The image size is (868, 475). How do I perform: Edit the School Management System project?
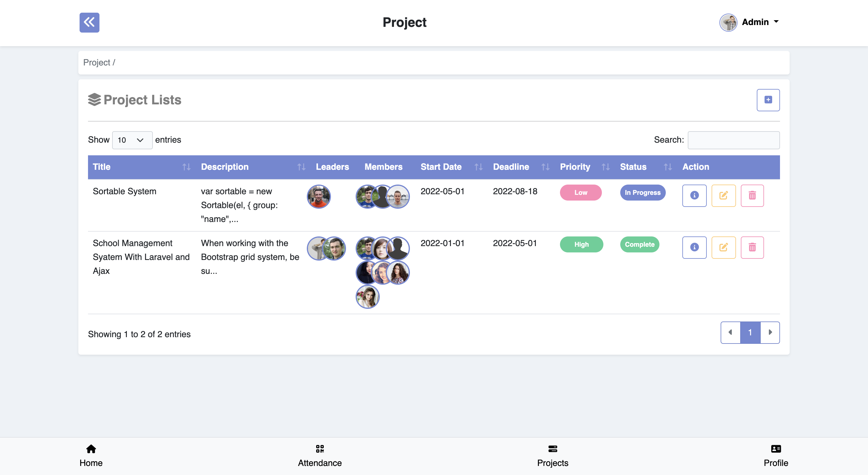coord(723,247)
